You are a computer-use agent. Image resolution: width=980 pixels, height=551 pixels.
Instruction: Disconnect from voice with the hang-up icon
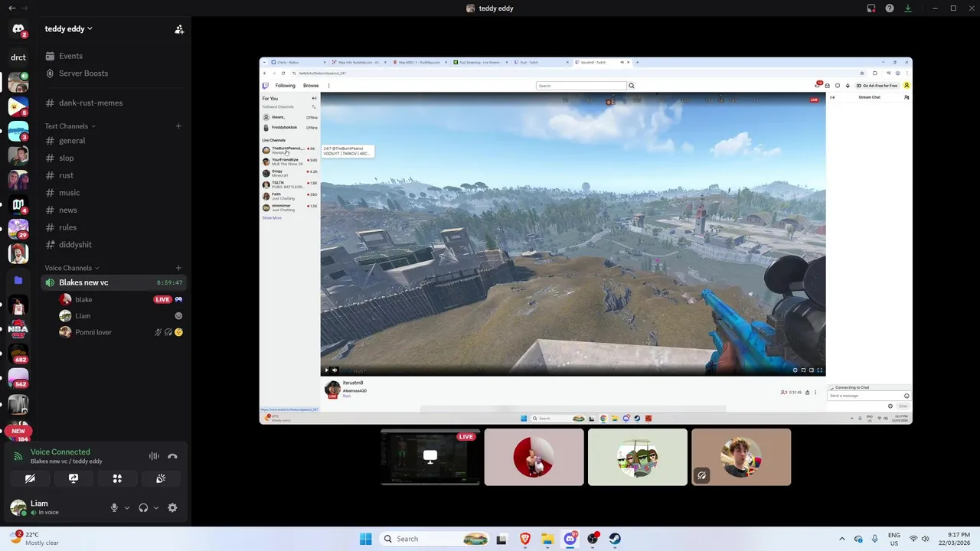pos(172,456)
